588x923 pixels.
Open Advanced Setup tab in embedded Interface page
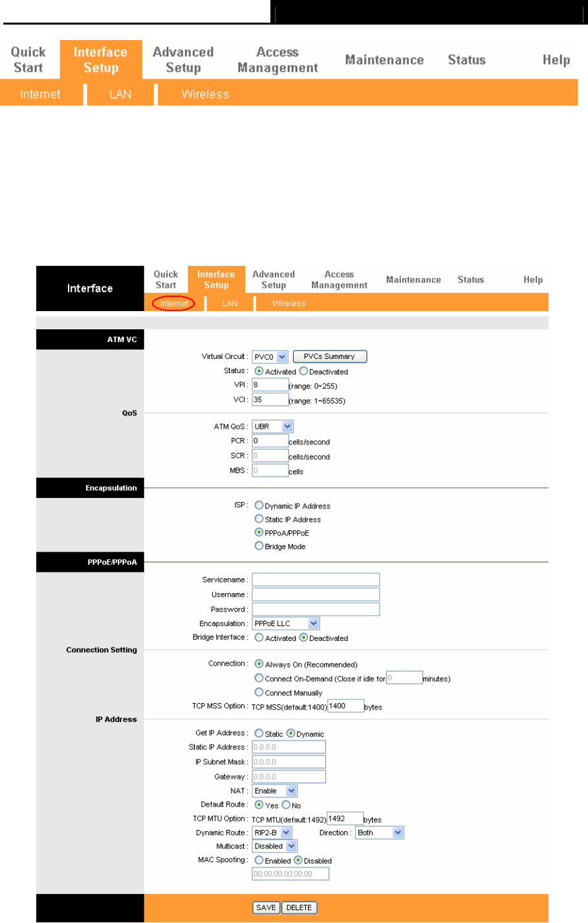coord(274,279)
